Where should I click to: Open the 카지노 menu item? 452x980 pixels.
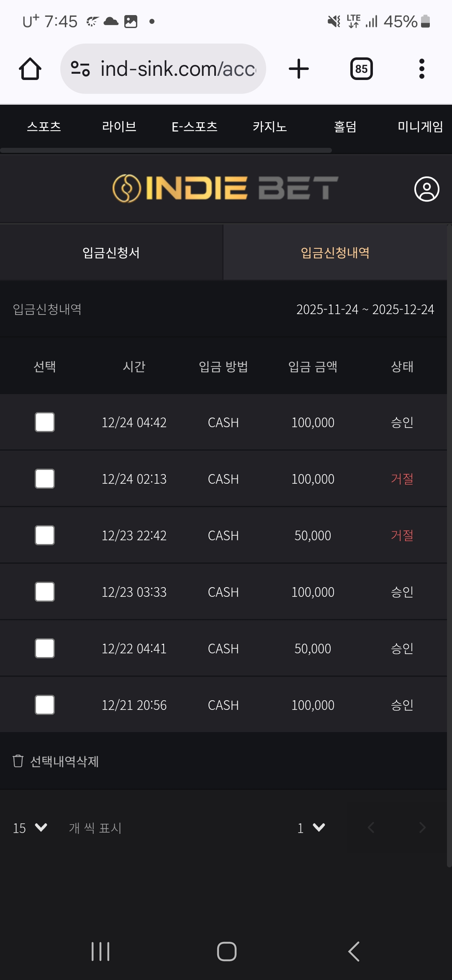tap(270, 126)
